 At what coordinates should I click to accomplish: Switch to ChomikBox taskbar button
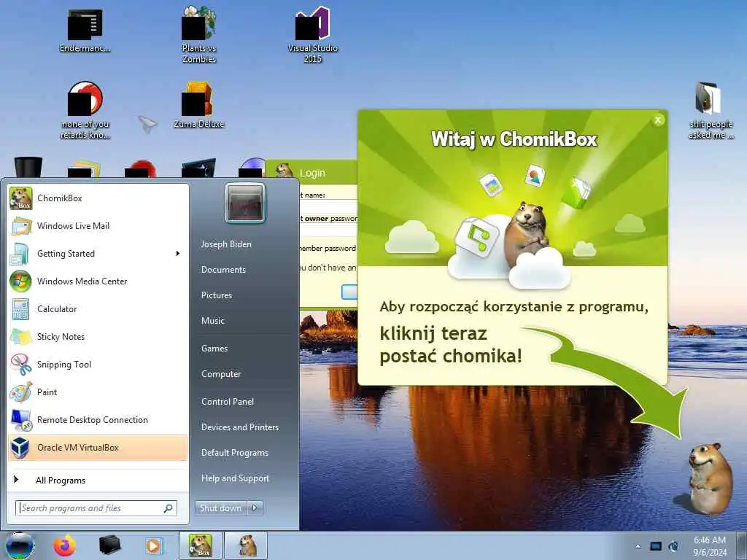(201, 545)
